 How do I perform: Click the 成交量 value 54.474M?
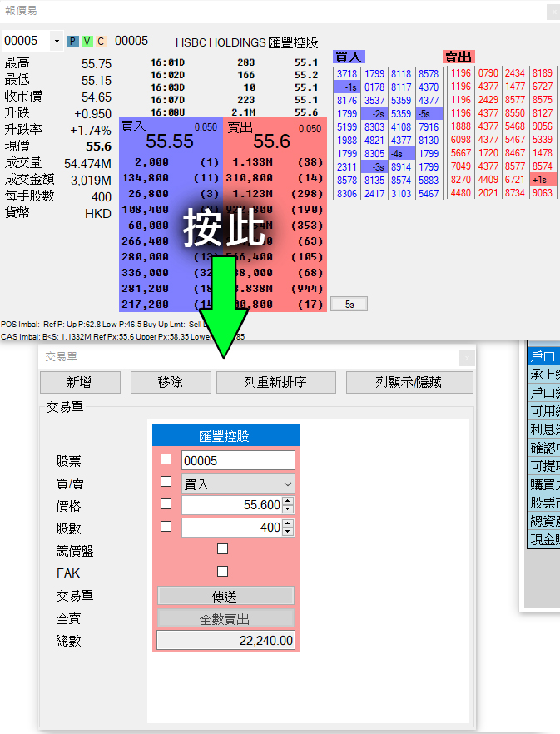click(x=87, y=163)
